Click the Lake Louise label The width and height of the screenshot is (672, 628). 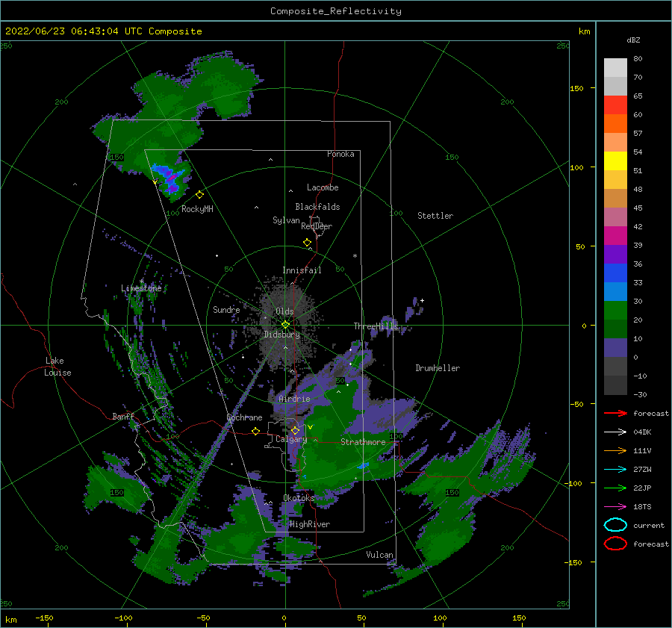click(x=57, y=367)
